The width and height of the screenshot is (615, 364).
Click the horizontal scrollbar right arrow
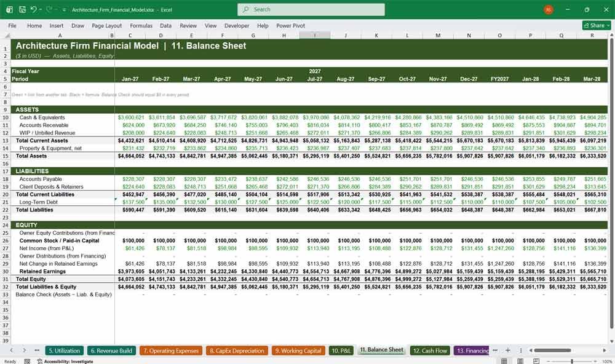point(605,350)
